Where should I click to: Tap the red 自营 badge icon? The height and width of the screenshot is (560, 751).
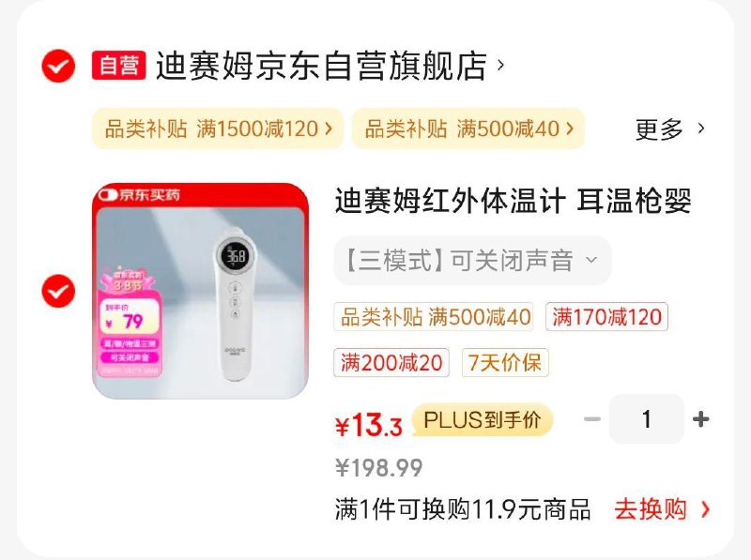click(119, 65)
